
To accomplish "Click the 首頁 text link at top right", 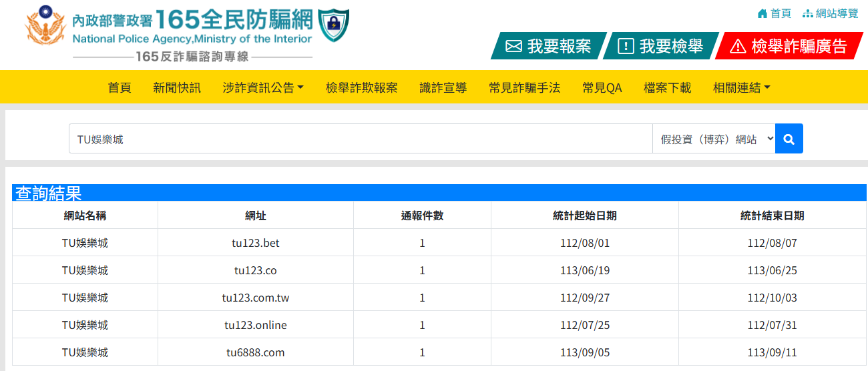I will click(x=781, y=13).
